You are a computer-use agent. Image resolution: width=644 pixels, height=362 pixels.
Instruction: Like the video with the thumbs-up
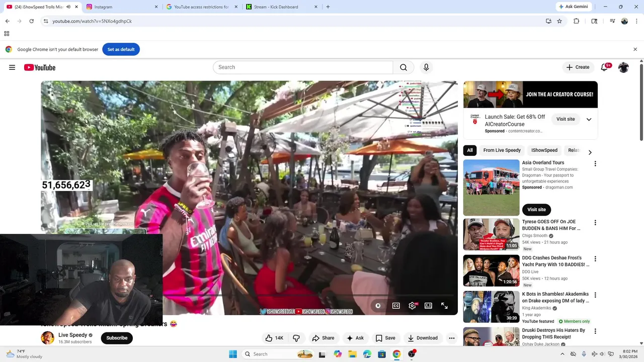point(274,338)
